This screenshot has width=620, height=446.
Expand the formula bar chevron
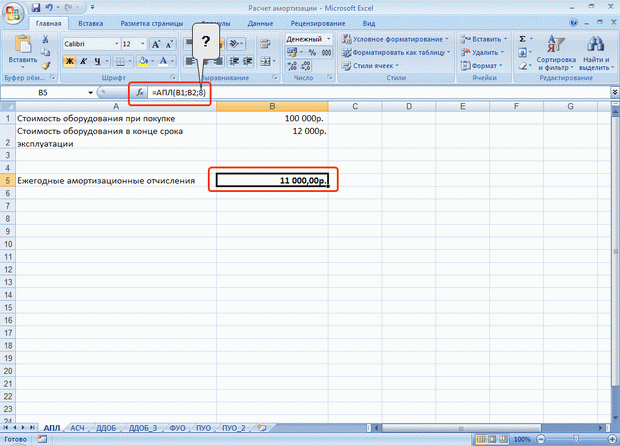[614, 92]
